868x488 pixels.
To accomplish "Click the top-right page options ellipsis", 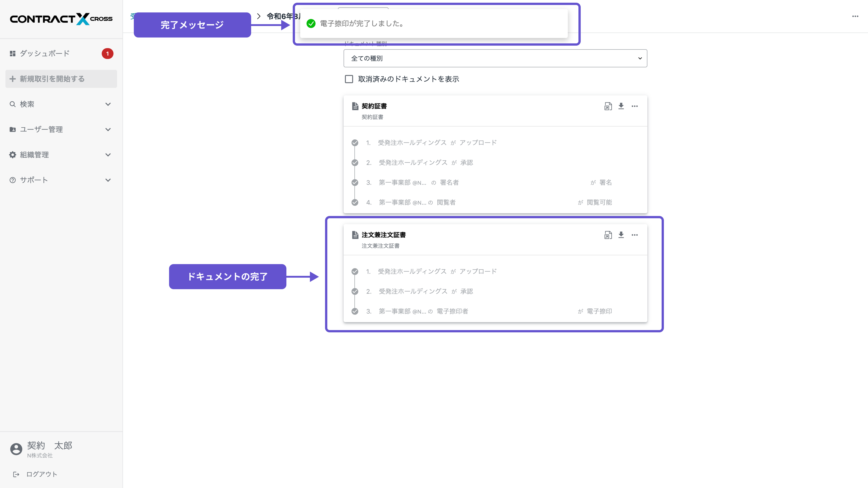I will pos(855,16).
